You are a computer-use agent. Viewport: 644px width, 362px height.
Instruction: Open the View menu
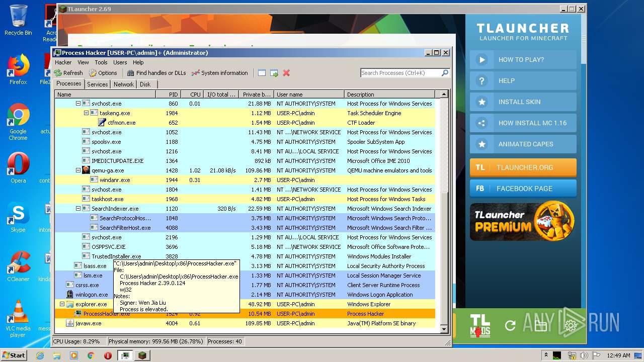point(83,62)
